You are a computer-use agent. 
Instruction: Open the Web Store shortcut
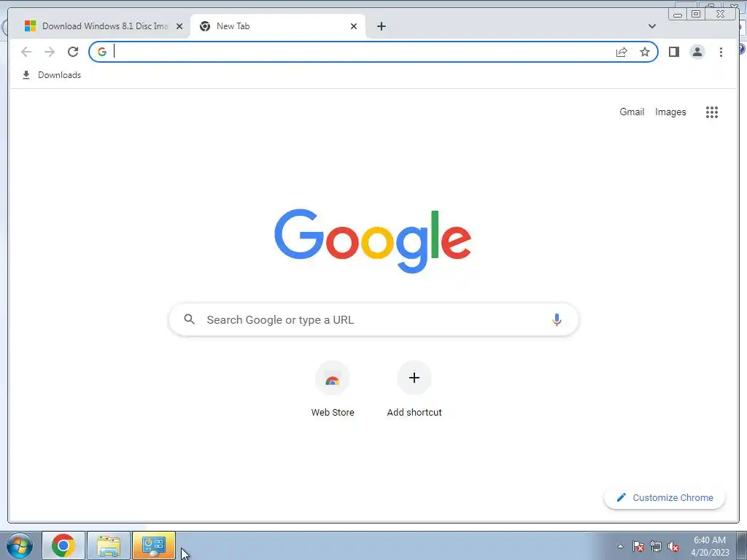point(333,389)
